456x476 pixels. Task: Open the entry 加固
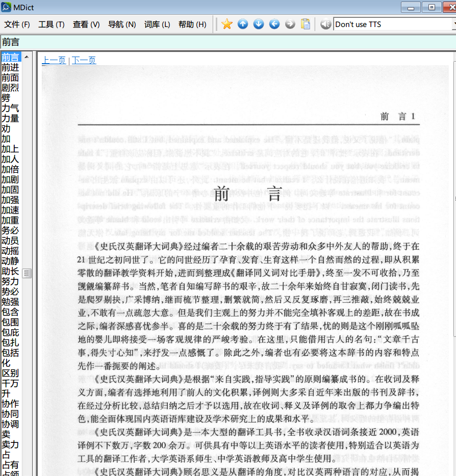click(x=10, y=190)
